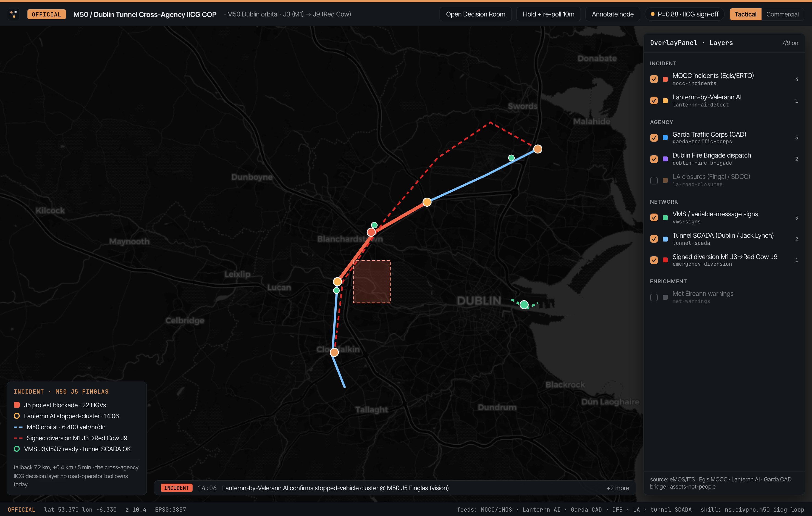
Task: Select green Tunnel SCADA node at Dublin Port
Action: pos(524,305)
